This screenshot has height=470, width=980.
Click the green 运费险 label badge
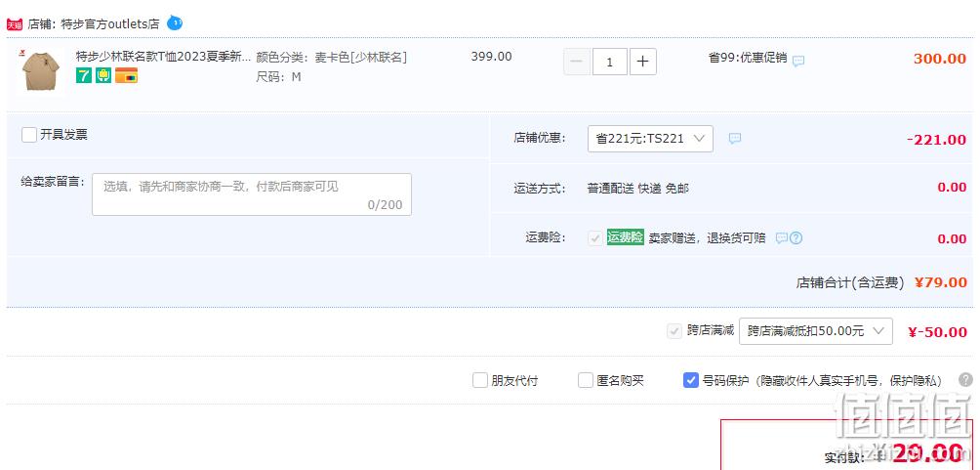pos(625,237)
